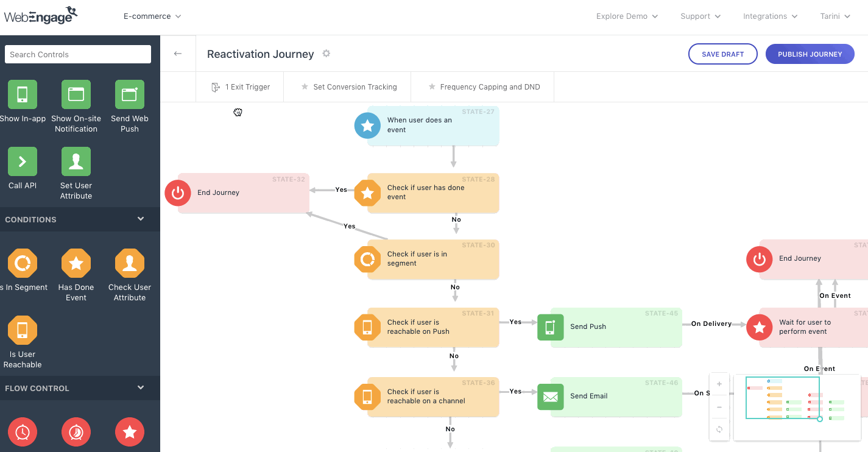Reset canvas view with the refresh icon
This screenshot has width=868, height=452.
coord(719,429)
